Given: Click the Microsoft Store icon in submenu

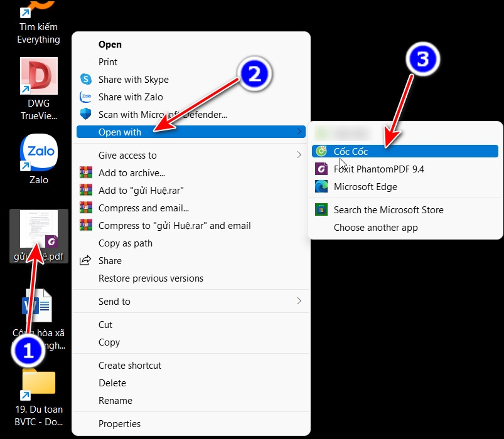Looking at the screenshot, I should point(321,209).
